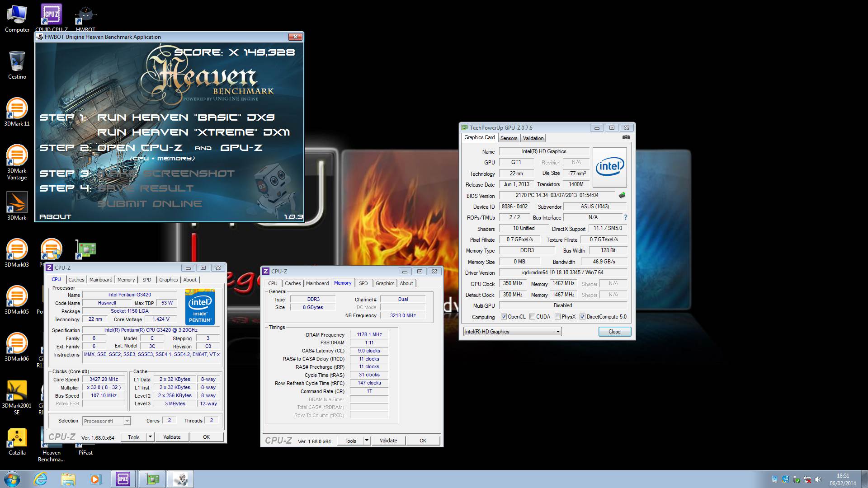The image size is (868, 488).
Task: Open Windows Media Player from the taskbar
Action: pos(95,479)
